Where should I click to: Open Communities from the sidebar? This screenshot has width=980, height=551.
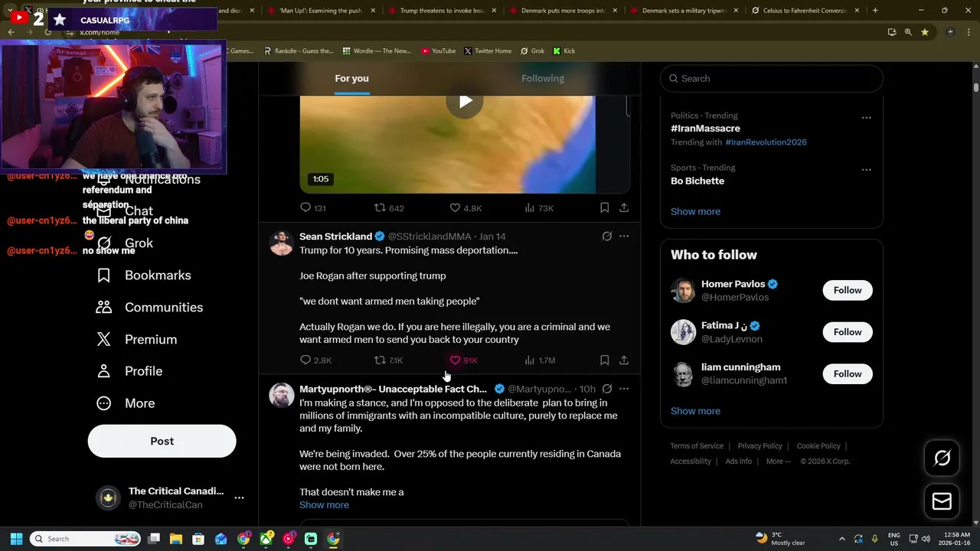149,308
